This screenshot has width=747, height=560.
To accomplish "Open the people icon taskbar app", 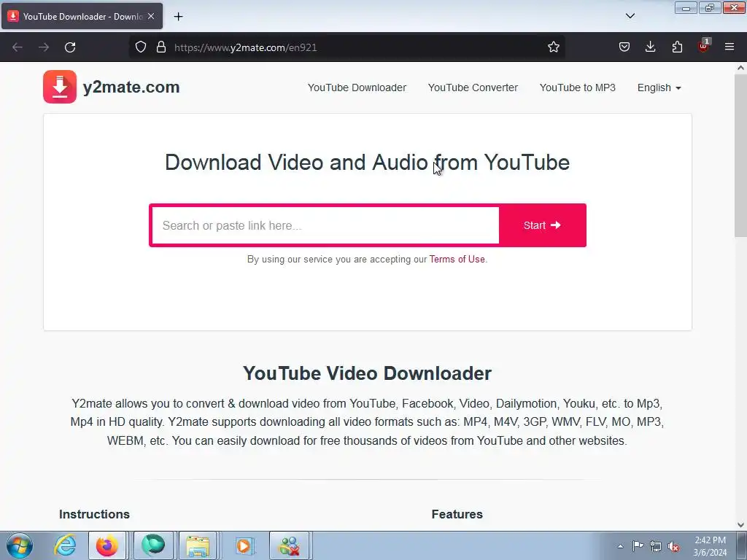I will click(x=289, y=545).
